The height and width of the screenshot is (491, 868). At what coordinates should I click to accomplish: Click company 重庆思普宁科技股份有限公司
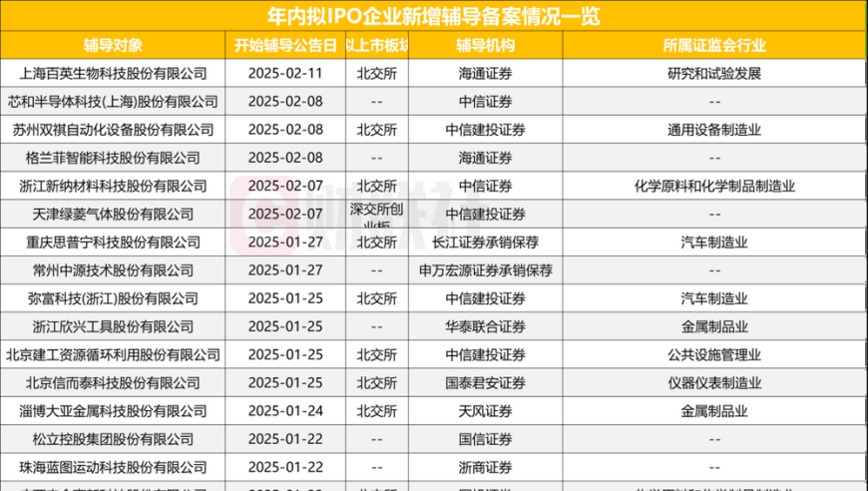coord(113,243)
